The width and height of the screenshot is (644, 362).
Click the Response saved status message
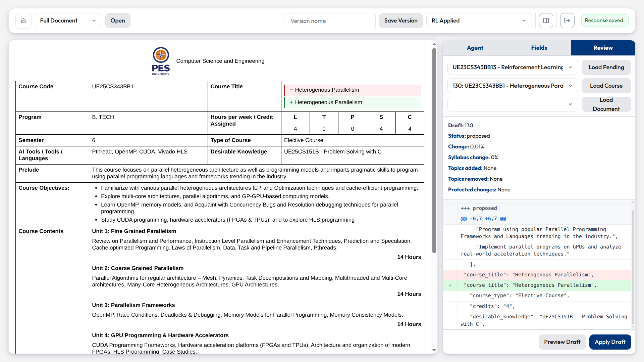point(605,21)
